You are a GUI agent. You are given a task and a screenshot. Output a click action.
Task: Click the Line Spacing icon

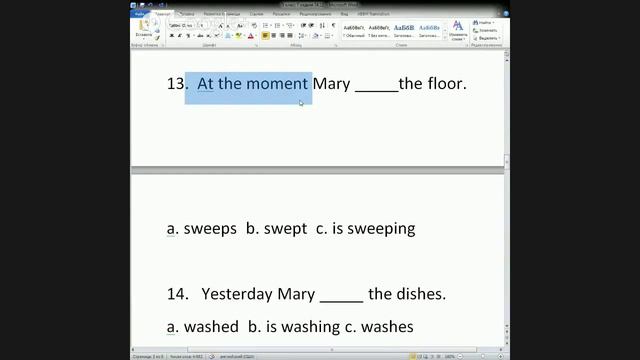click(302, 36)
